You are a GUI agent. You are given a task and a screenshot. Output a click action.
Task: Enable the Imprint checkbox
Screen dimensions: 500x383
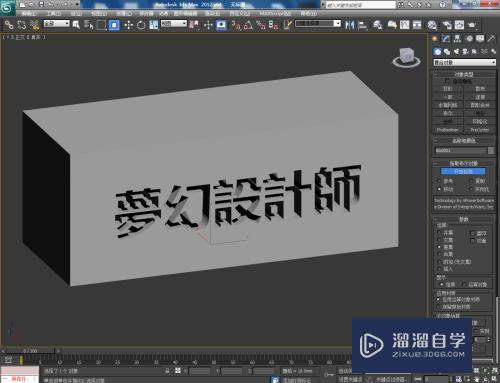(472, 233)
